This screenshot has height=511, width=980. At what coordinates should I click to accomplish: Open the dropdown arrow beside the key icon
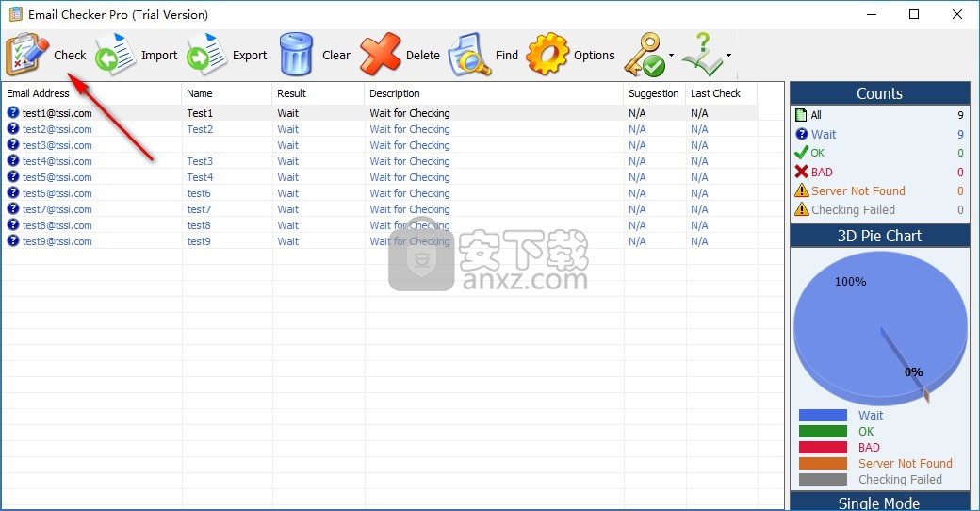click(671, 55)
